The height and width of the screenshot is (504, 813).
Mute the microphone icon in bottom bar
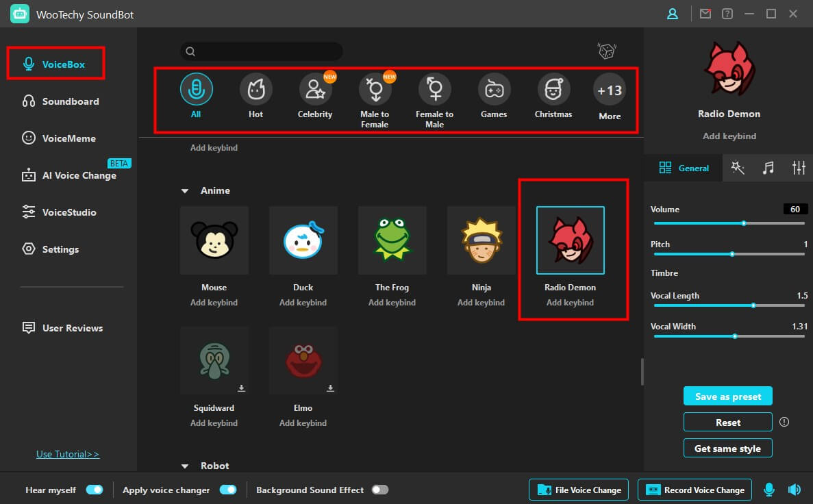pyautogui.click(x=769, y=490)
